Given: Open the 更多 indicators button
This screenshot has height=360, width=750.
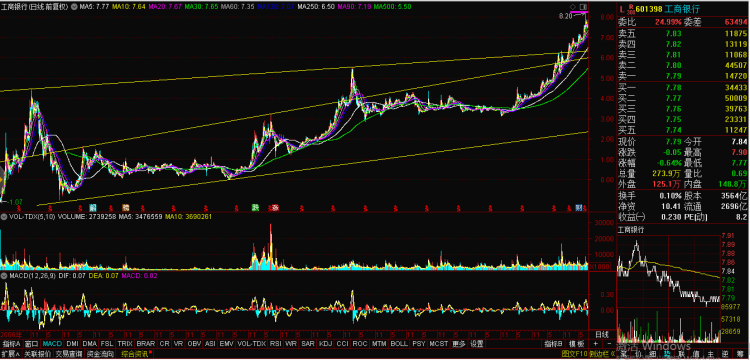Looking at the screenshot, I should tap(459, 344).
